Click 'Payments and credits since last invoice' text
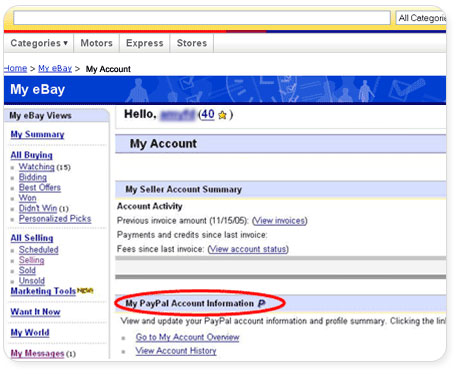The height and width of the screenshot is (379, 465). point(192,235)
